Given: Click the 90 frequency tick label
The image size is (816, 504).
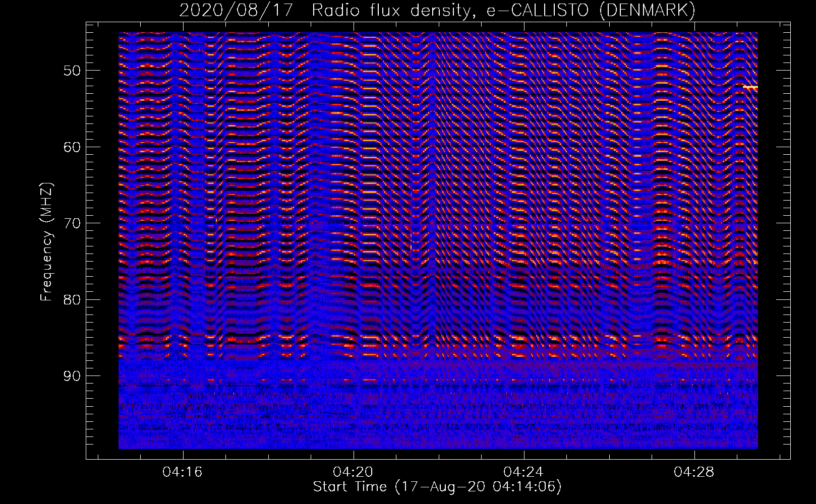Looking at the screenshot, I should 73,376.
